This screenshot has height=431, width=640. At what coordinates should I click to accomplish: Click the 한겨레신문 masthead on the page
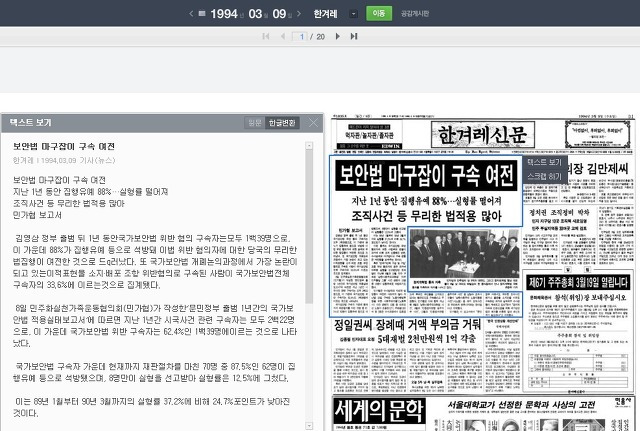tap(482, 135)
